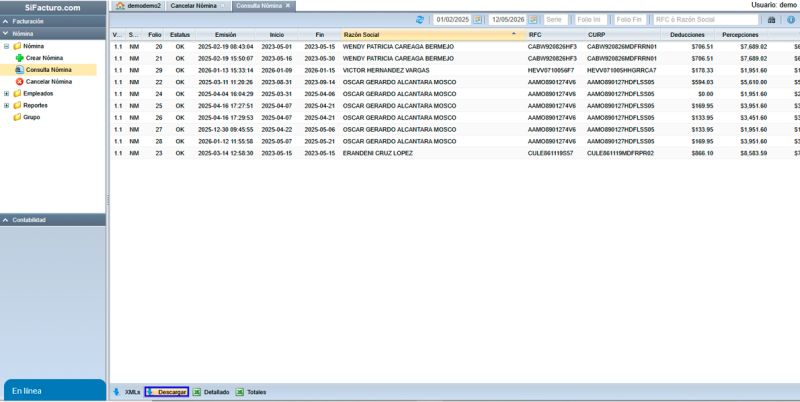800x402 pixels.
Task: Focus the Folio Fin input field
Action: [630, 20]
